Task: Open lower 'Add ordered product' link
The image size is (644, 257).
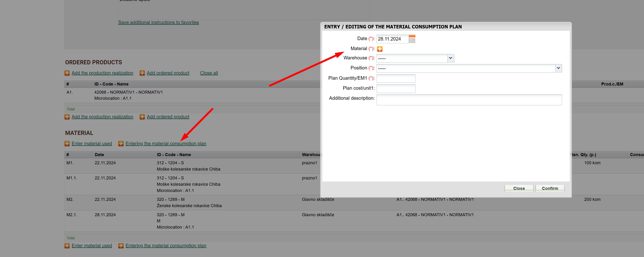Action: tap(168, 117)
